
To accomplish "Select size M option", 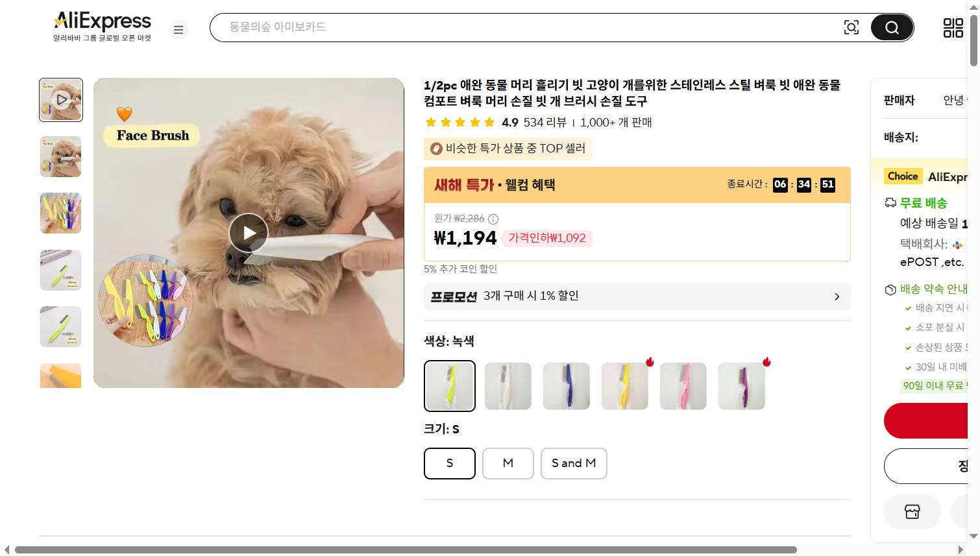I will tap(508, 463).
